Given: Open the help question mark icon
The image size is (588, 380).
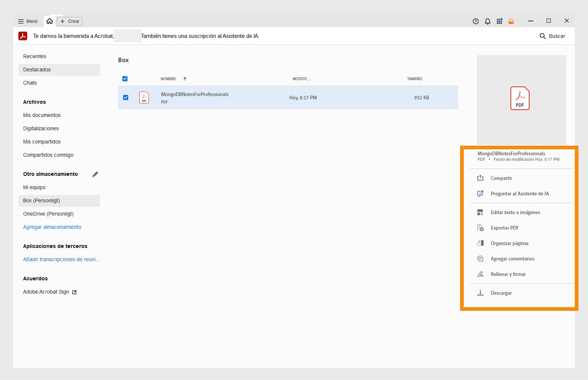Looking at the screenshot, I should point(475,21).
